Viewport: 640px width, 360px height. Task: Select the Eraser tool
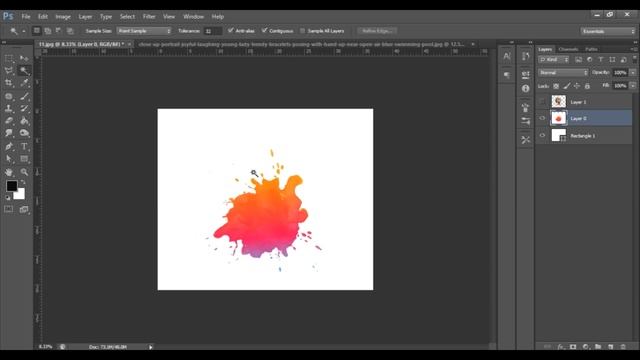pos(9,121)
